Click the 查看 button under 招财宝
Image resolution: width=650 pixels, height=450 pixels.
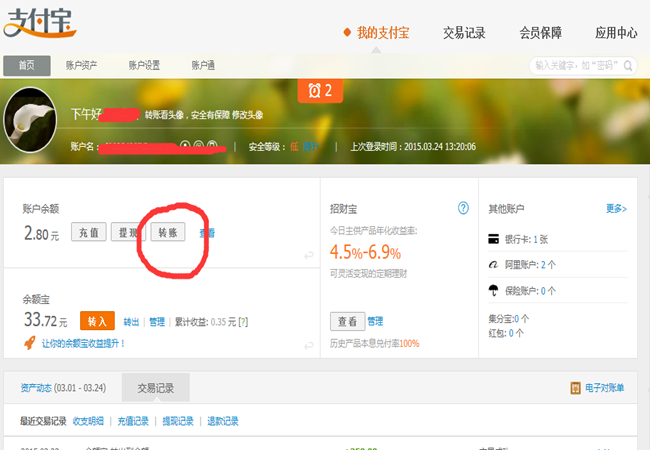point(347,321)
